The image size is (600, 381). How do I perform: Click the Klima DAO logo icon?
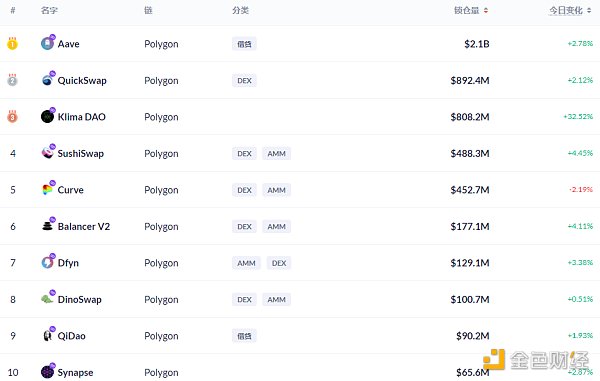tap(47, 117)
